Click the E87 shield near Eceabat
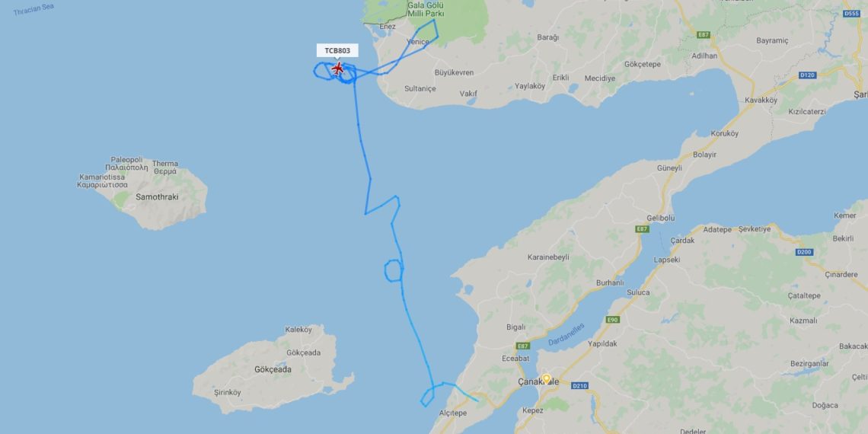 pyautogui.click(x=522, y=346)
